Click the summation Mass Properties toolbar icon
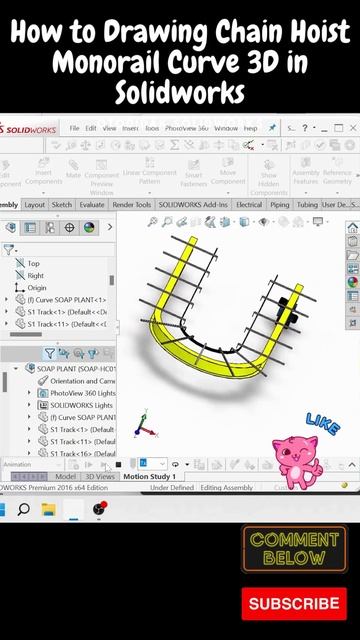 point(174,145)
